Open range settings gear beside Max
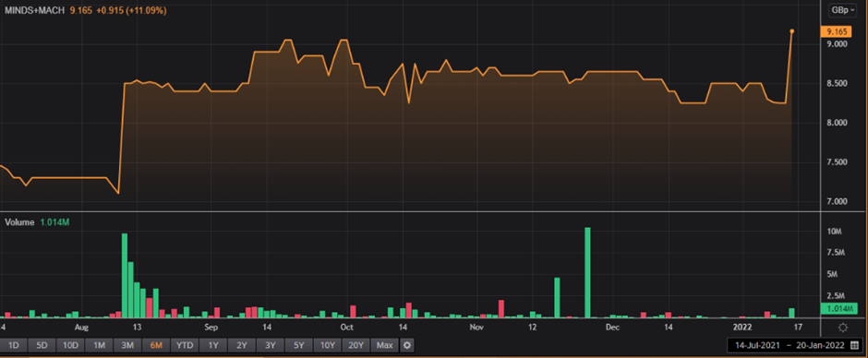This screenshot has width=868, height=358. click(x=407, y=345)
